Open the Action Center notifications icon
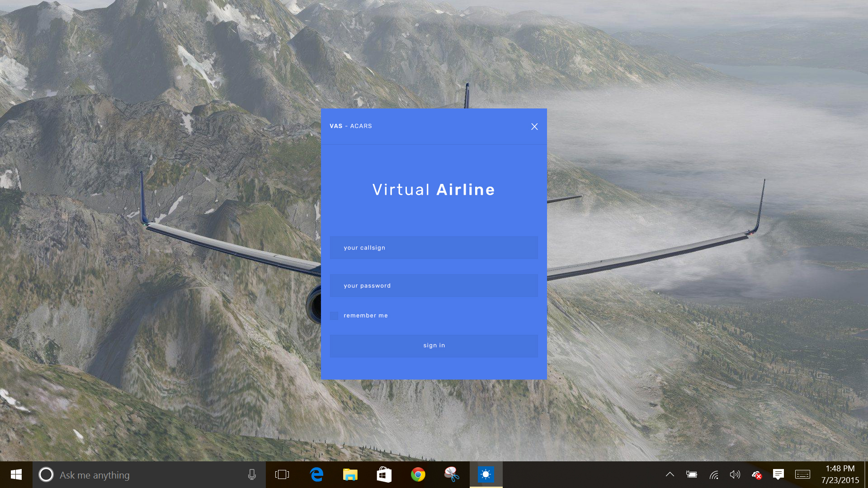The image size is (868, 488). [x=778, y=474]
